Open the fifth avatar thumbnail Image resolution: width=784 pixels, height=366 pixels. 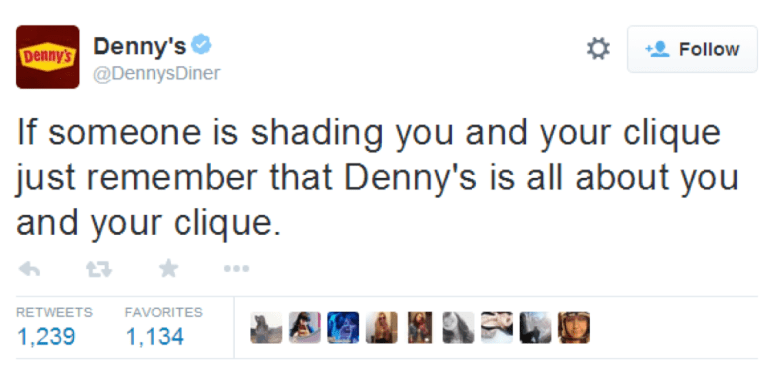[420, 328]
